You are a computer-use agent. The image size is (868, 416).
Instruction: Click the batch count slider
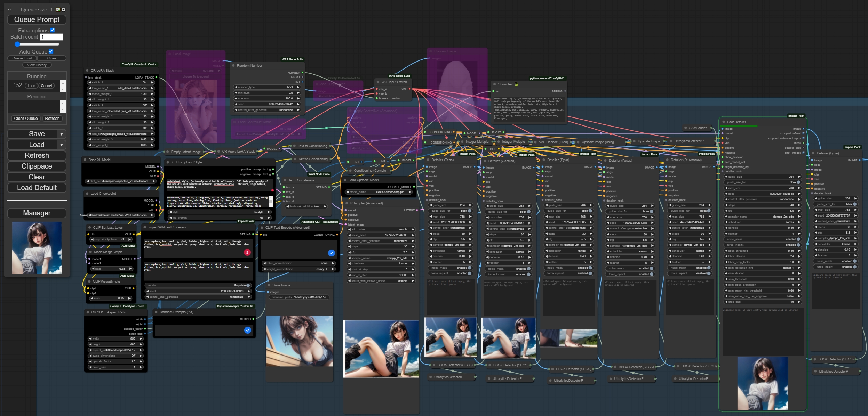(37, 44)
